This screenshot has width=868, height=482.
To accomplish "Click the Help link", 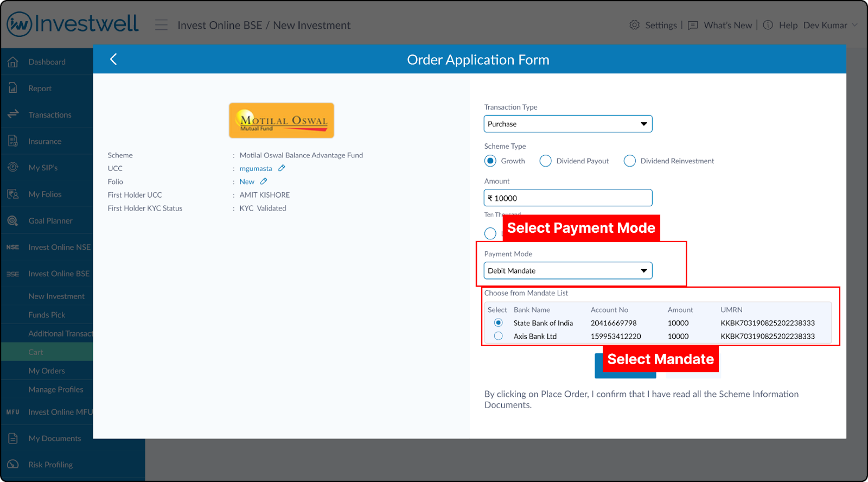I will (788, 25).
